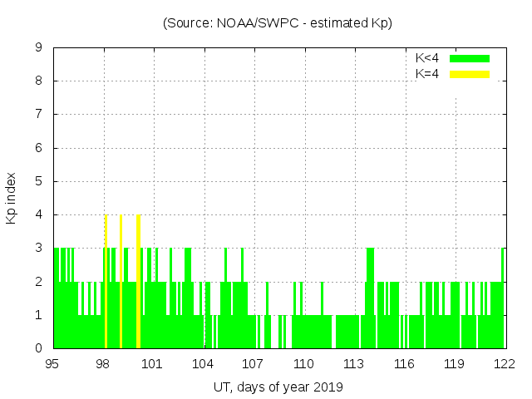Click the yellow K=4 bar at day 100
This screenshot has width=532, height=399.
pyautogui.click(x=138, y=281)
